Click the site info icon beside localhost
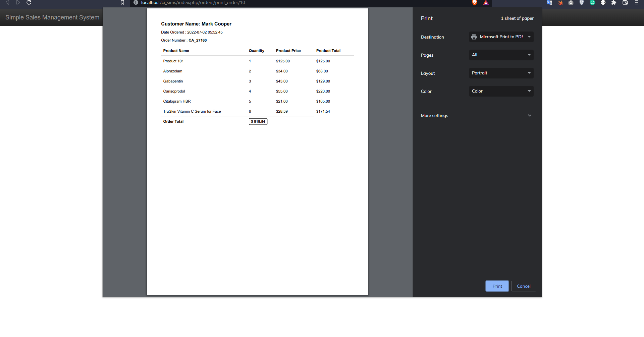This screenshot has width=644, height=337. [x=136, y=2]
